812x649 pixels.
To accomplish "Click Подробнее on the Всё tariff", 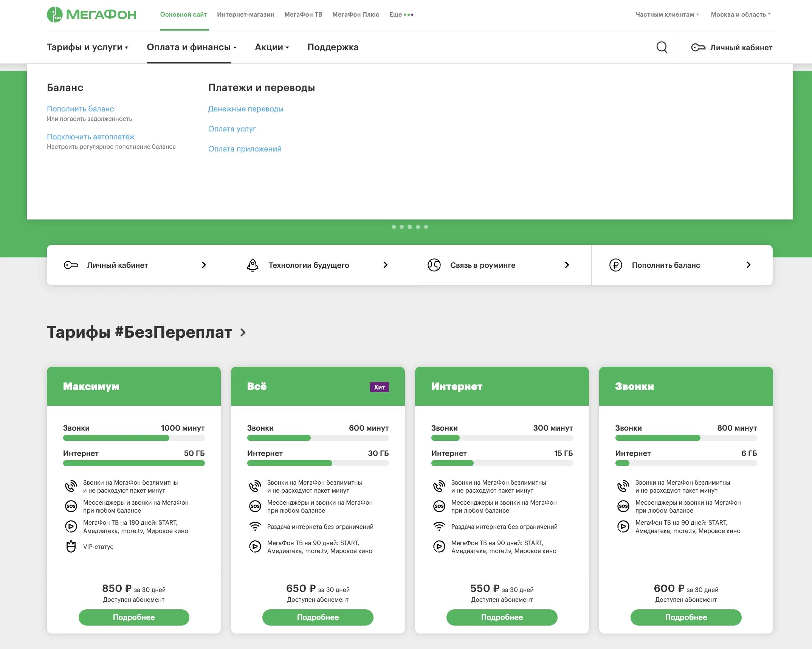I will coord(318,617).
